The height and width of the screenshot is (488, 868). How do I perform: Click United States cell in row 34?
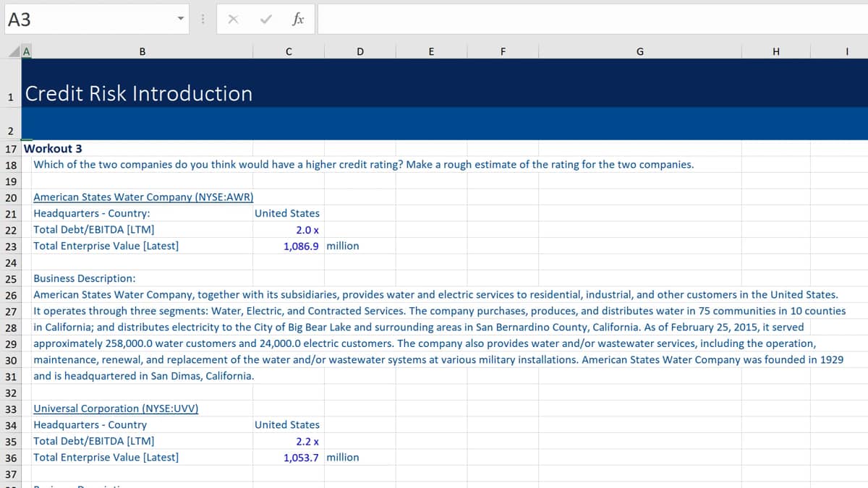[287, 424]
